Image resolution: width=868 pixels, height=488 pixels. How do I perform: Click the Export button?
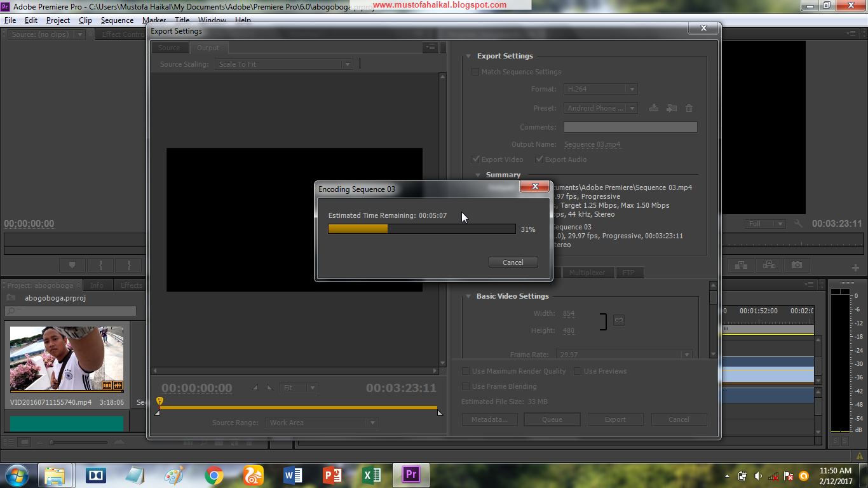(615, 419)
